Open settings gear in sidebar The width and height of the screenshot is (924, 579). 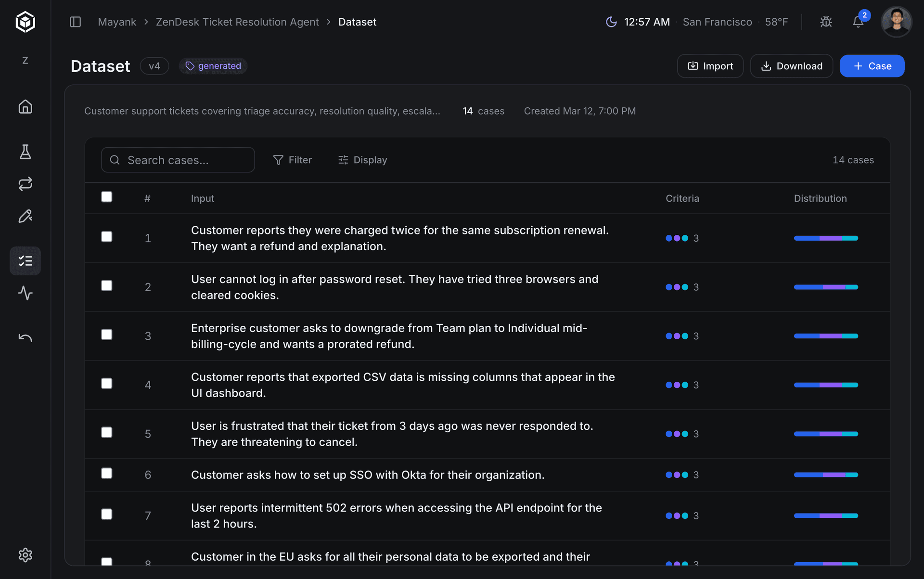(x=25, y=555)
